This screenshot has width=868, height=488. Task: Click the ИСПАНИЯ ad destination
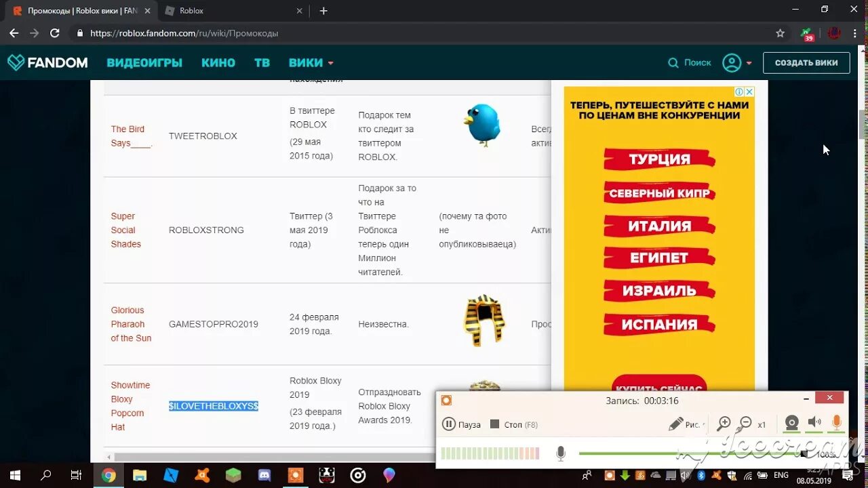tap(659, 324)
